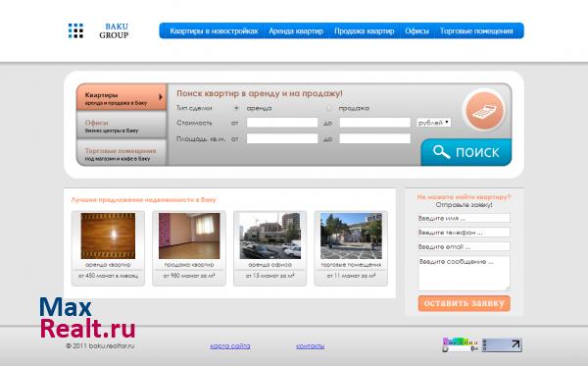Open the контакты link
Viewport: 588px width, 366px height.
pyautogui.click(x=310, y=345)
